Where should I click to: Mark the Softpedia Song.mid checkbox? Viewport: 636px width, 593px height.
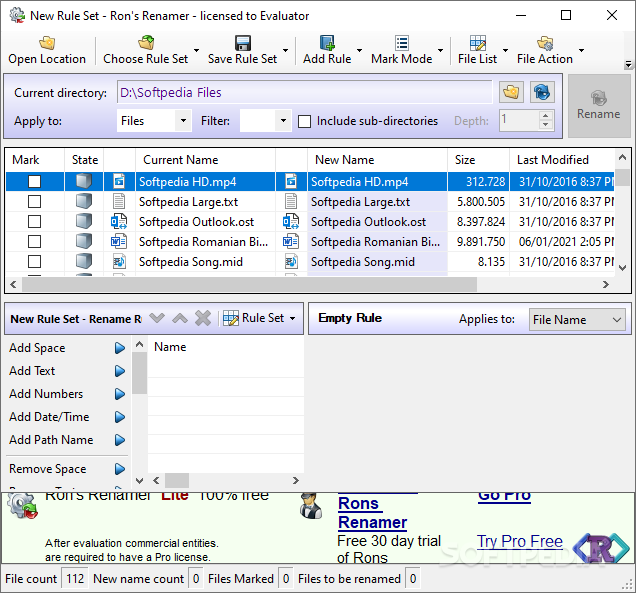(34, 262)
